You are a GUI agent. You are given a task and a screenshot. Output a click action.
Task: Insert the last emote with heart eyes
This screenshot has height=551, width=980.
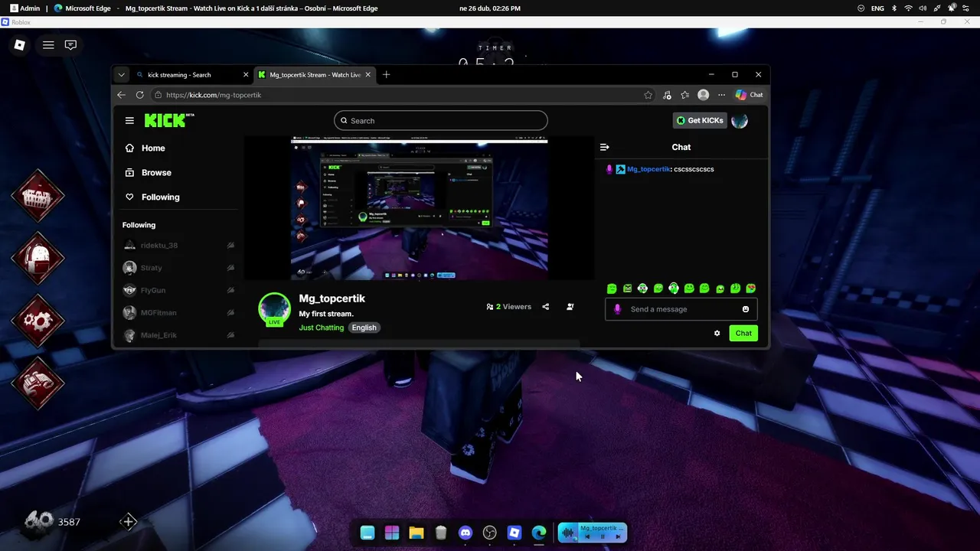point(750,289)
